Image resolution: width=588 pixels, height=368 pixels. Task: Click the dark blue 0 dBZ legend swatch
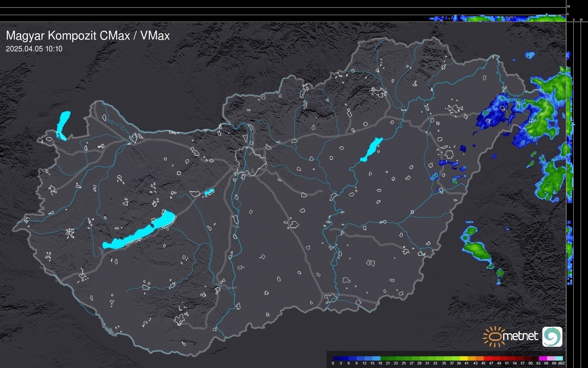(x=337, y=358)
